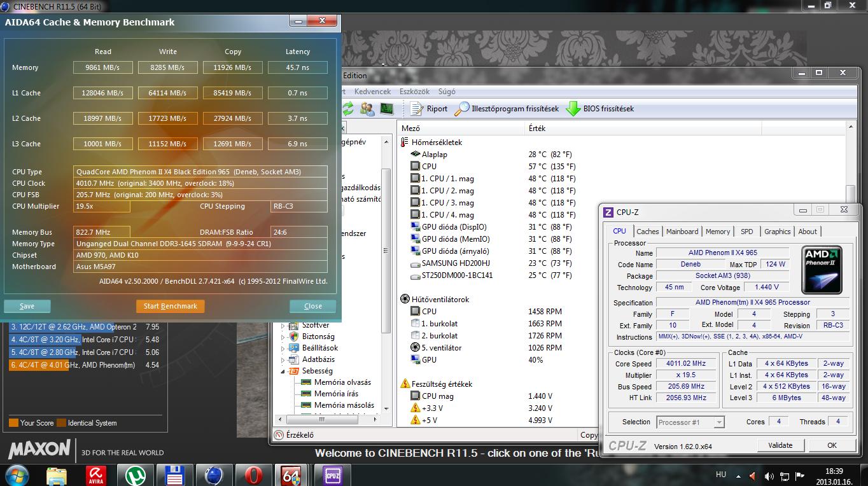Click the Mező column header
The height and width of the screenshot is (486, 868).
461,128
